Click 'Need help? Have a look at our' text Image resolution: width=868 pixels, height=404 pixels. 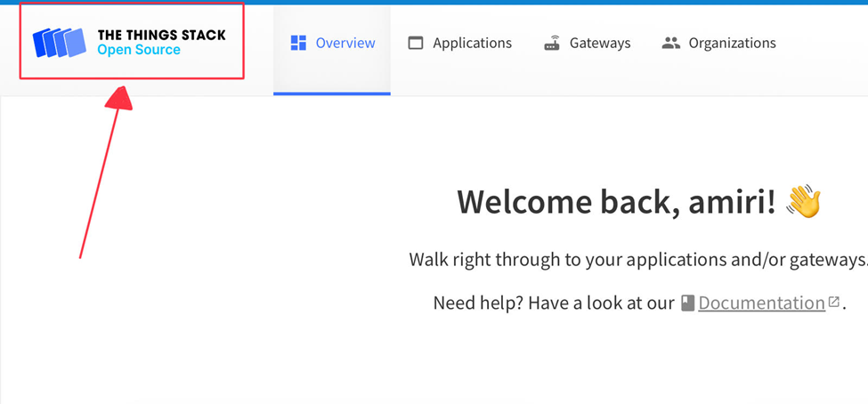(554, 303)
